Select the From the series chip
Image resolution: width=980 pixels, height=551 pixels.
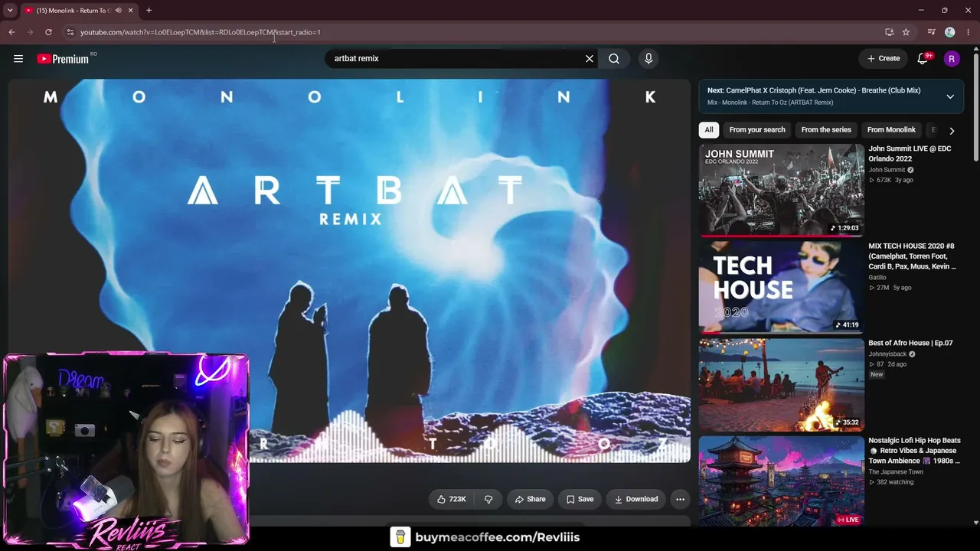tap(826, 130)
